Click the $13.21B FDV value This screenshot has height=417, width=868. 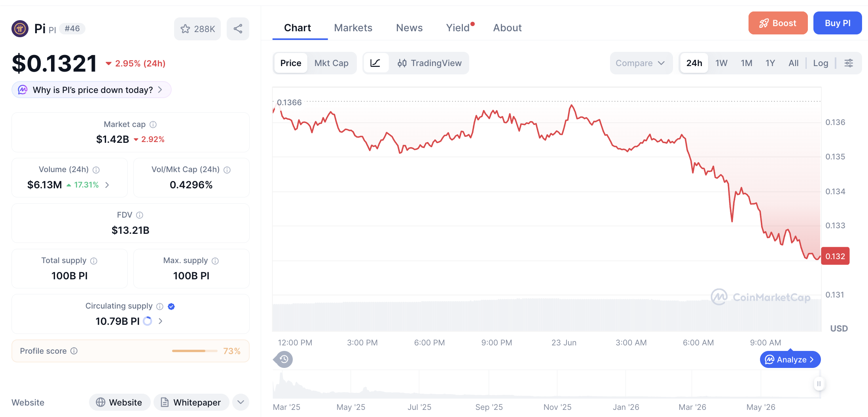[131, 230]
